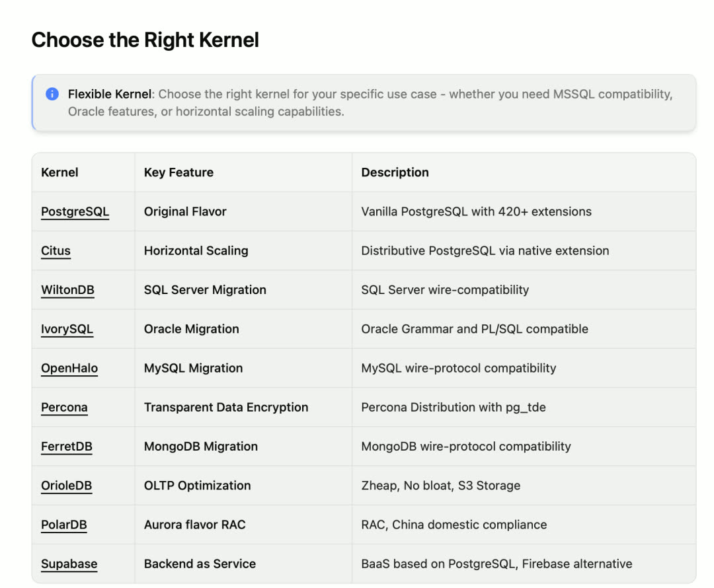714x588 pixels.
Task: Click the 'Description' column header
Action: [395, 172]
